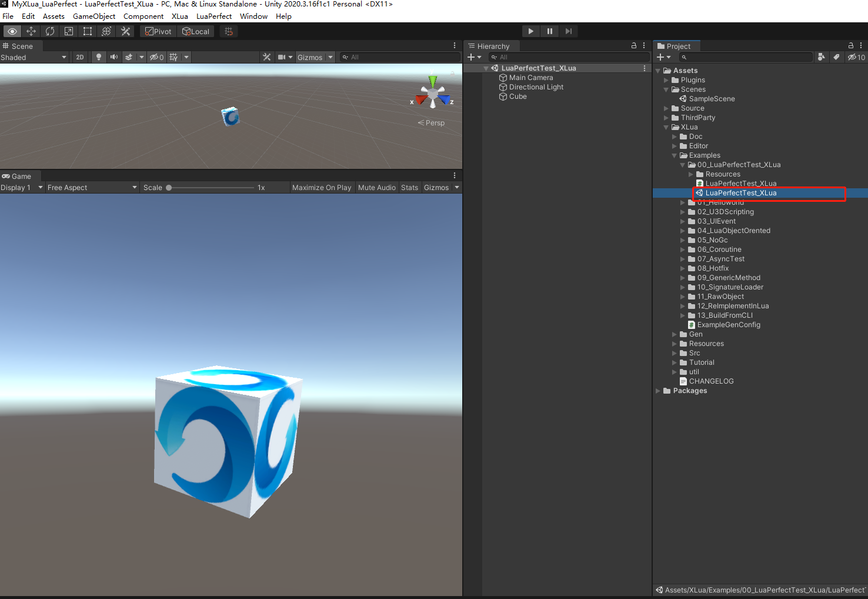
Task: Click Maximize On Play
Action: (x=321, y=187)
